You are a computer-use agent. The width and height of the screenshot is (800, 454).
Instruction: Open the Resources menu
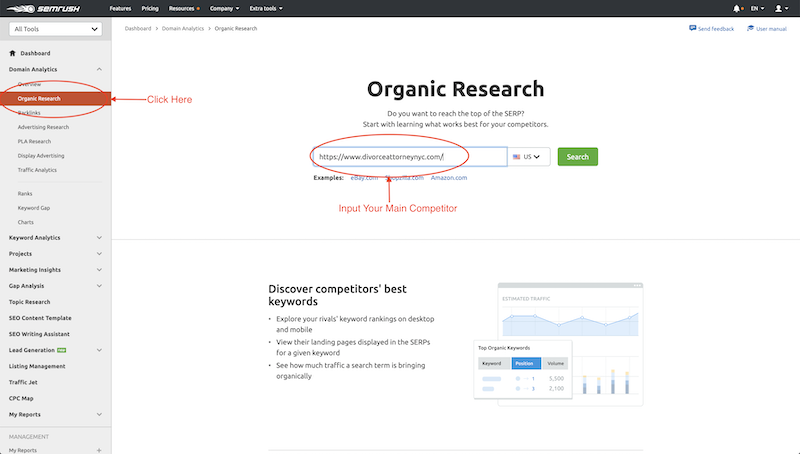[184, 8]
